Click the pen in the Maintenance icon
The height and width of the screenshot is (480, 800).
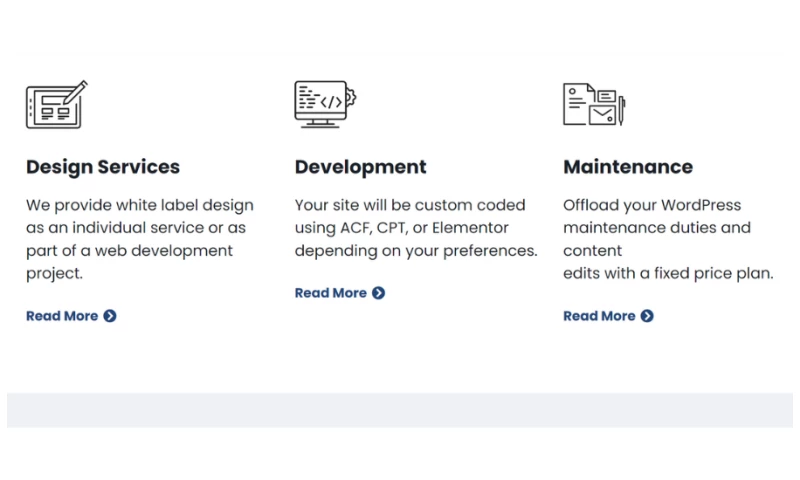(x=621, y=109)
